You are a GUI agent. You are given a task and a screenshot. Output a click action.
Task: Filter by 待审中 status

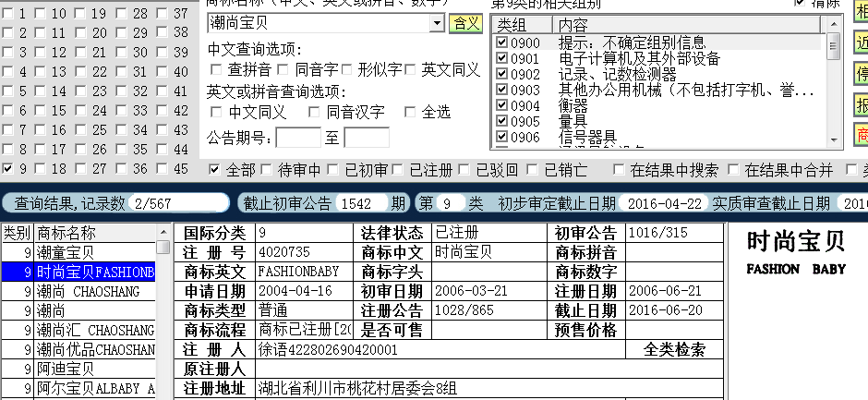[x=266, y=170]
